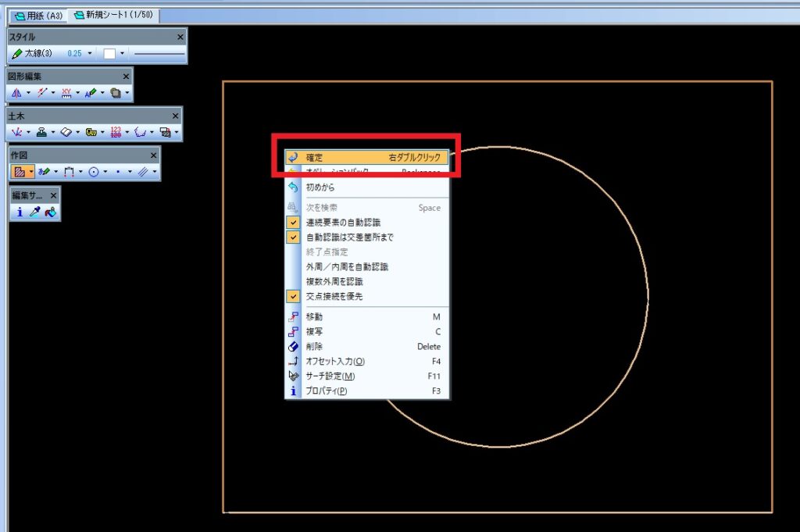Toggle 連続要素の自動認識 checkbox
Viewport: 800px width, 532px height.
[x=293, y=223]
